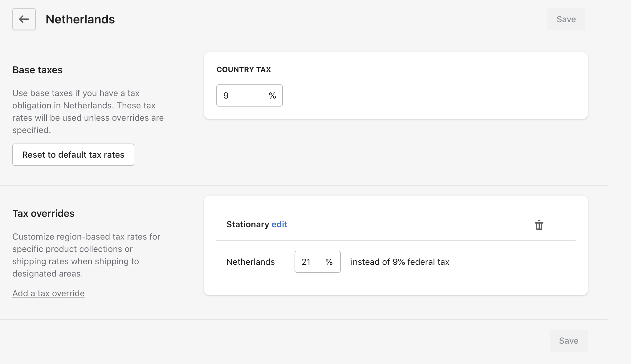The width and height of the screenshot is (631, 364).
Task: Focus the country tax rate field
Action: (242, 95)
